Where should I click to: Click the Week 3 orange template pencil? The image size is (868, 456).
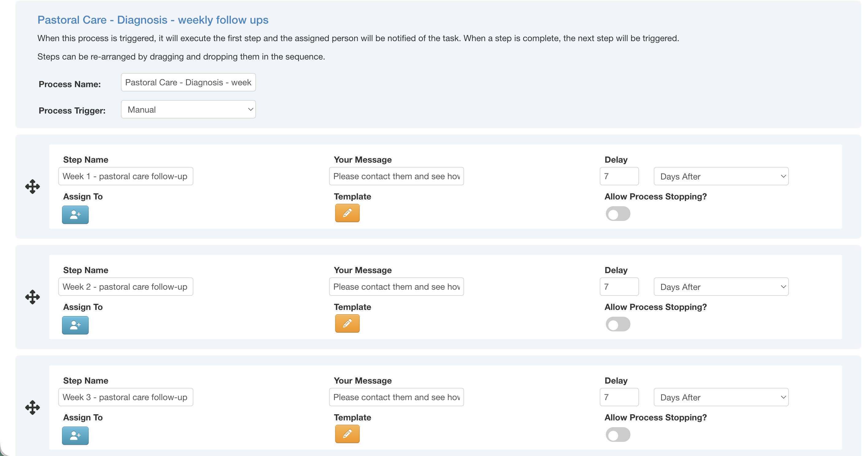(347, 434)
